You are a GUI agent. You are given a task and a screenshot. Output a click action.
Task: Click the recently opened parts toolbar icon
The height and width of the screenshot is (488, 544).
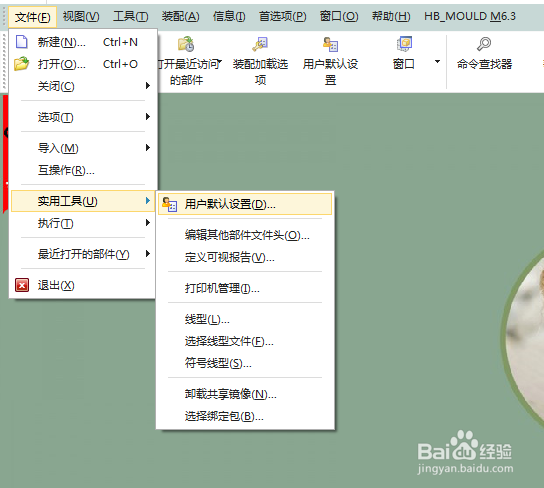(x=186, y=44)
